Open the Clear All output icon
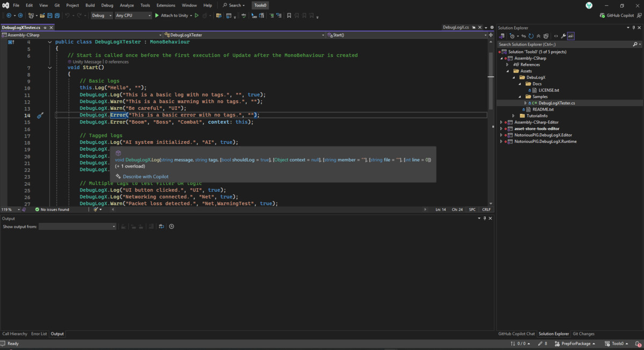Viewport: 644px width, 350px height. [x=123, y=226]
